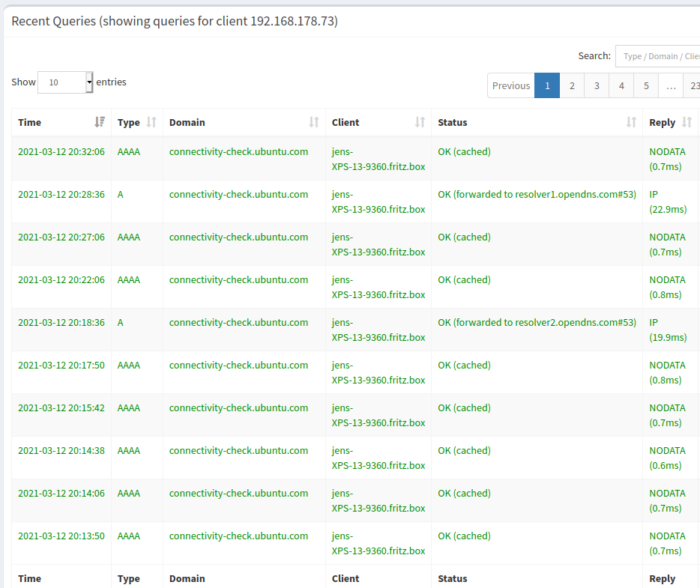
Task: Sort by Status column arrows icon
Action: tap(631, 122)
